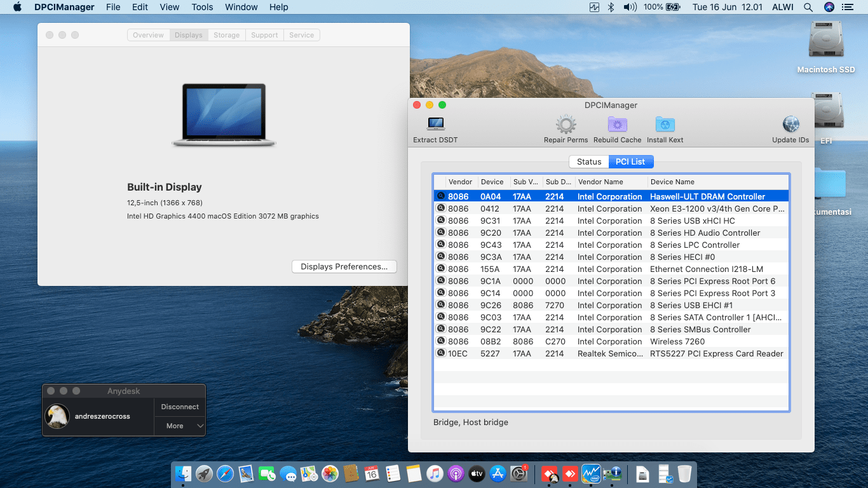Screen dimensions: 868x488
Task: Click the Rebuild Cache icon
Action: click(617, 125)
